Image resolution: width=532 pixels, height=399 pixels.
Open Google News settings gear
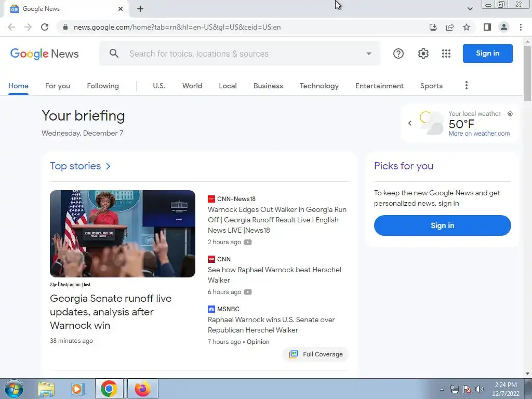(423, 54)
